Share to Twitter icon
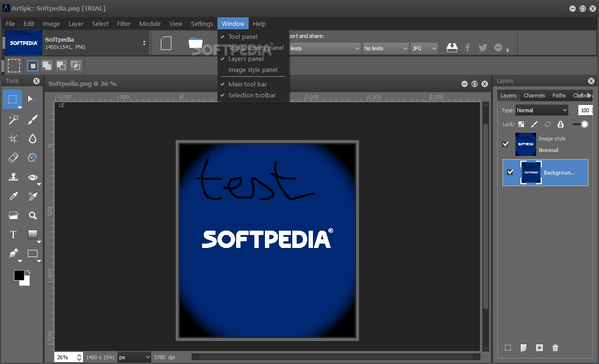Image resolution: width=599 pixels, height=364 pixels. click(483, 47)
